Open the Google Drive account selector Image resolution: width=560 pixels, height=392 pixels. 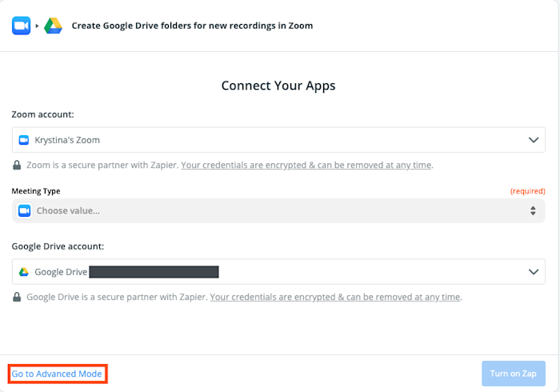click(278, 272)
